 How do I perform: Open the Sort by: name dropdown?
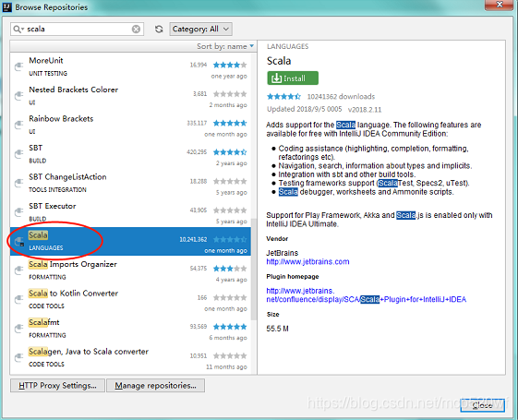225,46
